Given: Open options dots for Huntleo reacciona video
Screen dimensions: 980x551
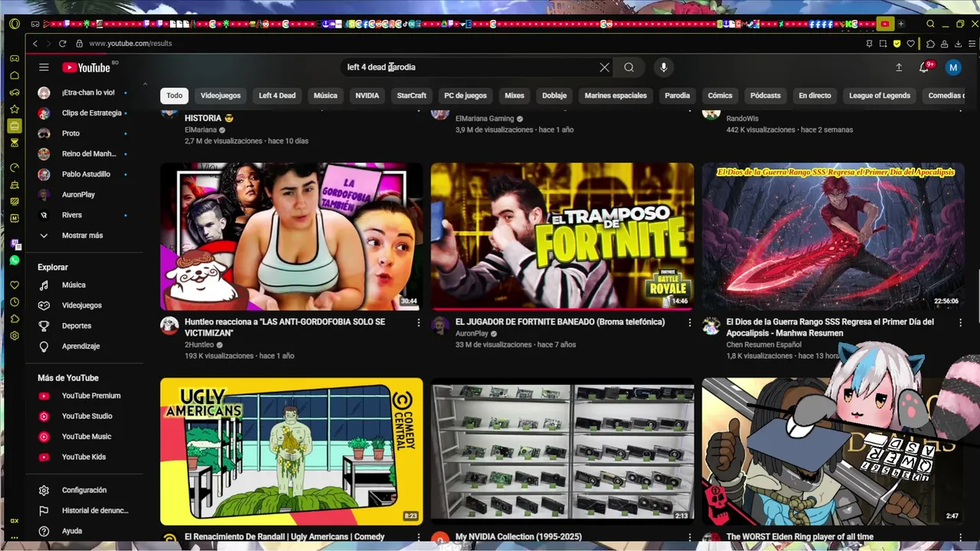Looking at the screenshot, I should point(418,323).
